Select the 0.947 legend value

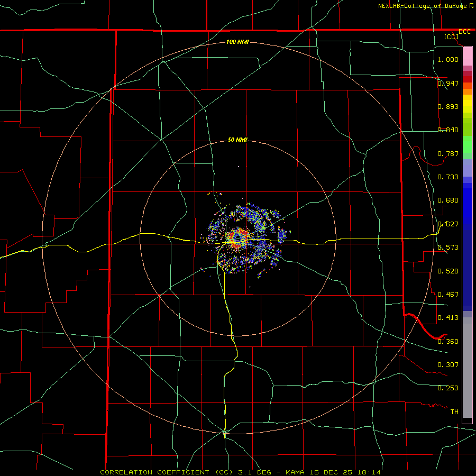(x=448, y=83)
